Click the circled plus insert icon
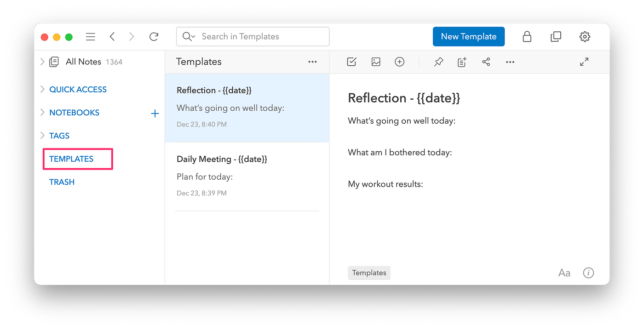This screenshot has width=644, height=330. coord(400,62)
